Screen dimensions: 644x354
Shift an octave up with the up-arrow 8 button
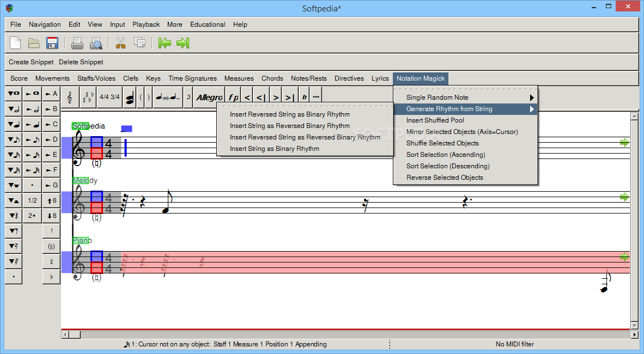tap(51, 200)
